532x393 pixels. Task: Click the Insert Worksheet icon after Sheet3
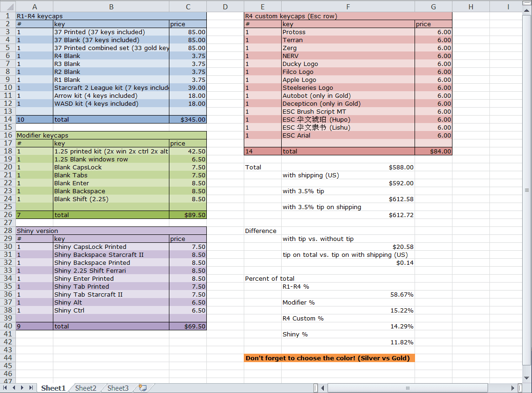(143, 388)
